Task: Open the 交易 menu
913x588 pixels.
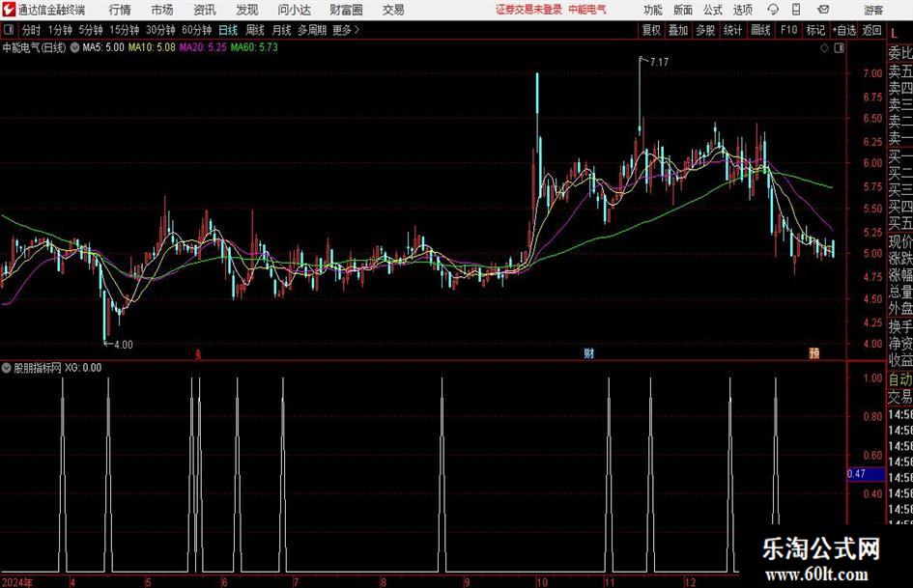Action: point(393,10)
